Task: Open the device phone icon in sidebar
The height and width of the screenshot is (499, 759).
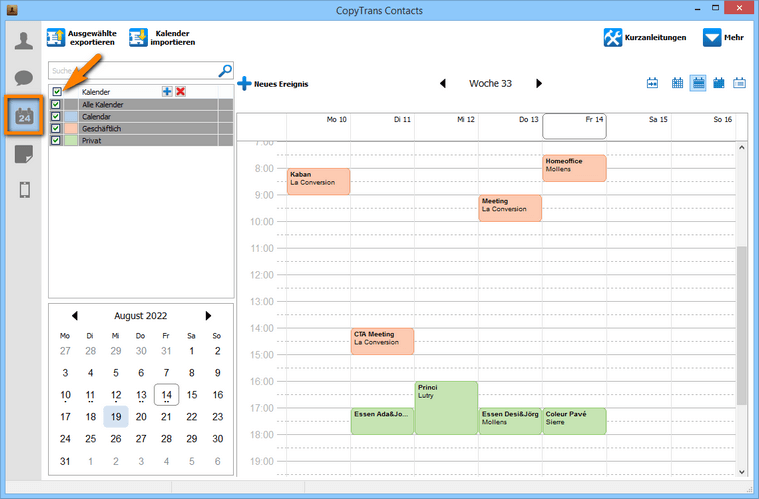Action: (x=25, y=190)
